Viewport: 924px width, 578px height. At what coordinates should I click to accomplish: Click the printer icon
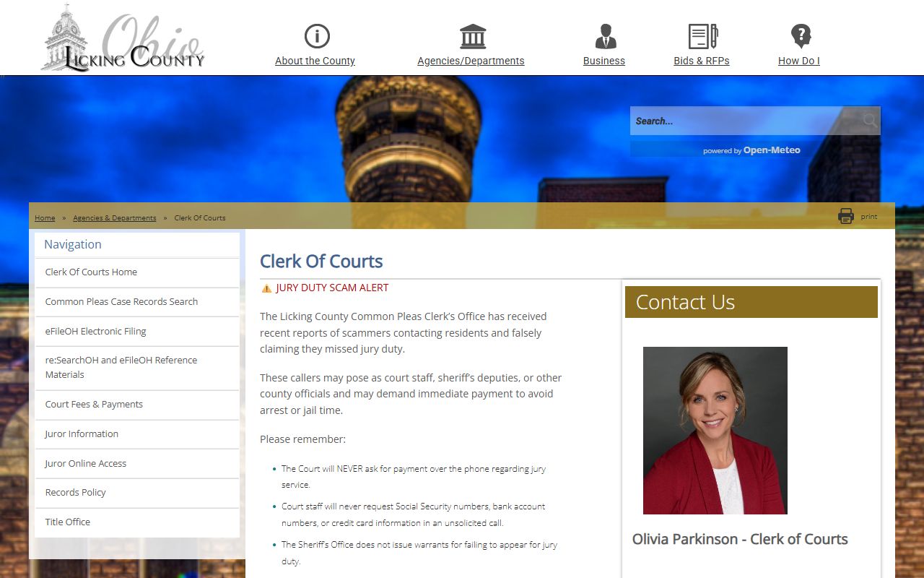pos(846,216)
